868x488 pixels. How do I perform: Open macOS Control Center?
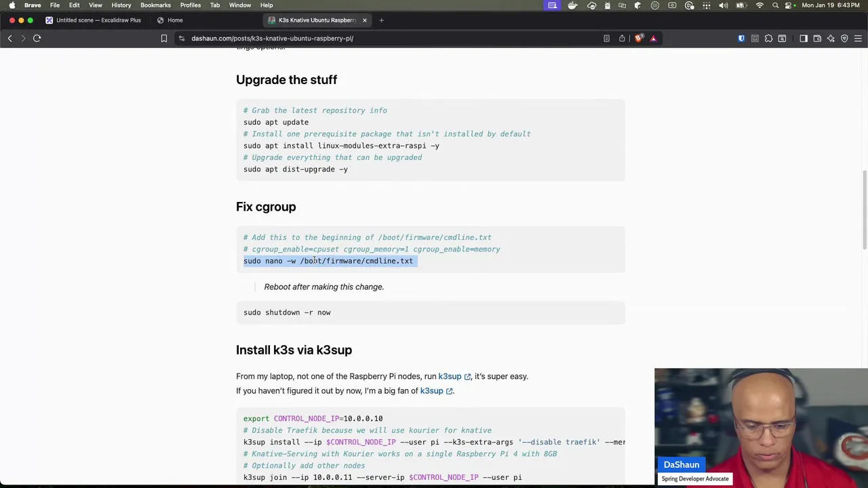click(x=789, y=5)
